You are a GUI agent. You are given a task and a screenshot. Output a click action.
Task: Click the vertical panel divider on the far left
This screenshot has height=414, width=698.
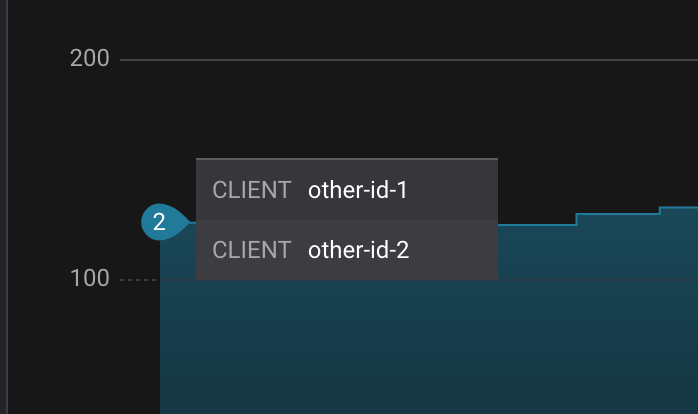click(x=7, y=200)
